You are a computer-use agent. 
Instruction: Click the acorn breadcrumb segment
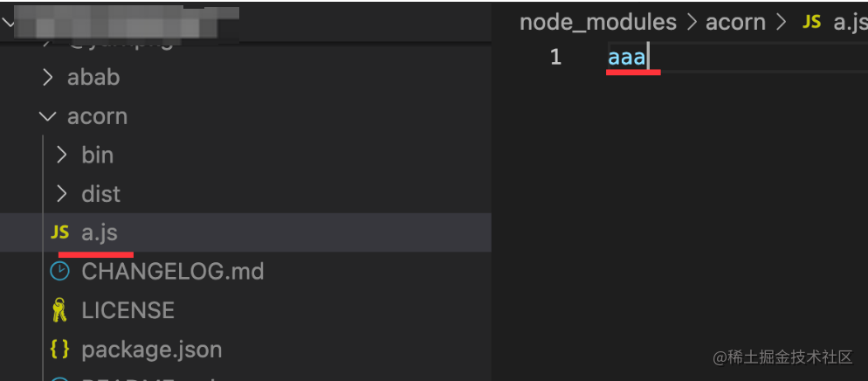pyautogui.click(x=737, y=22)
